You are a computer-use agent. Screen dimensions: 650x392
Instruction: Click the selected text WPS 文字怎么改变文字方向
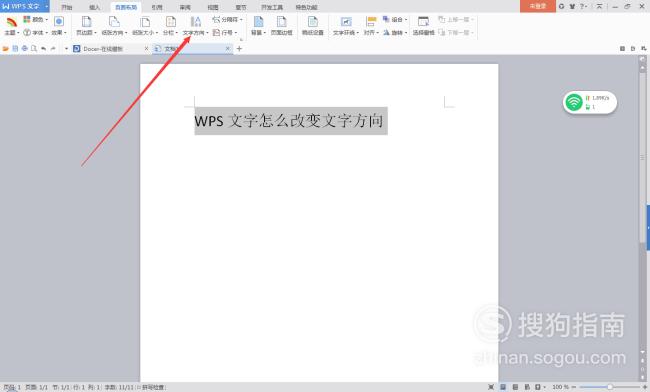291,121
